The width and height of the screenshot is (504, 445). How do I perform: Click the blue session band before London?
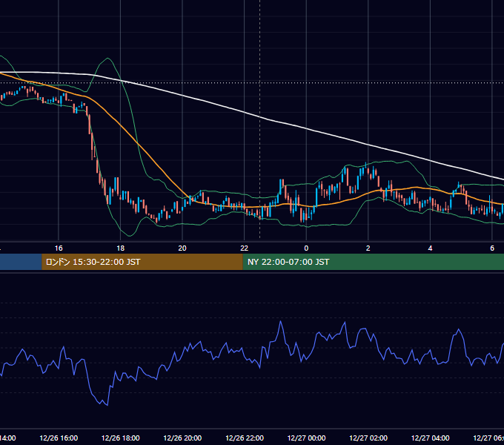coord(21,262)
